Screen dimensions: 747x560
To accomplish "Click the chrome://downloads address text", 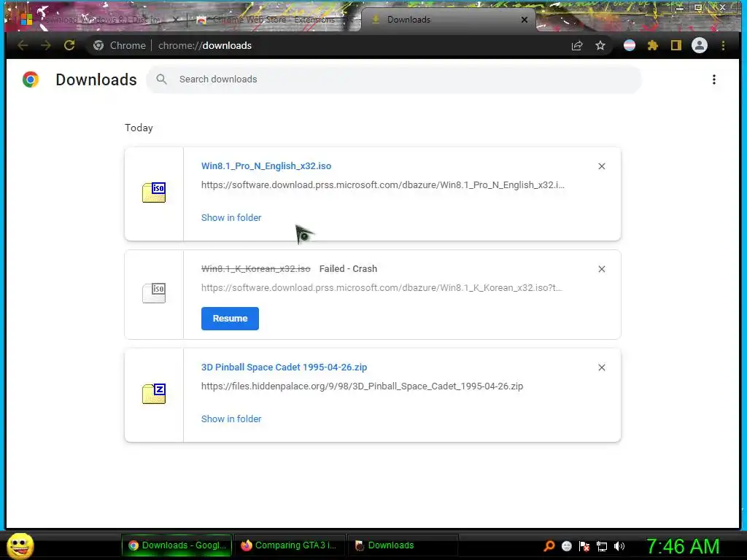I will point(205,45).
